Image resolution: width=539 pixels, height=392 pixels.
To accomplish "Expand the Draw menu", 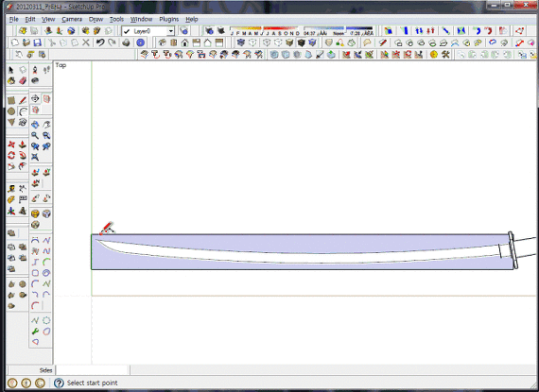I will tap(96, 19).
